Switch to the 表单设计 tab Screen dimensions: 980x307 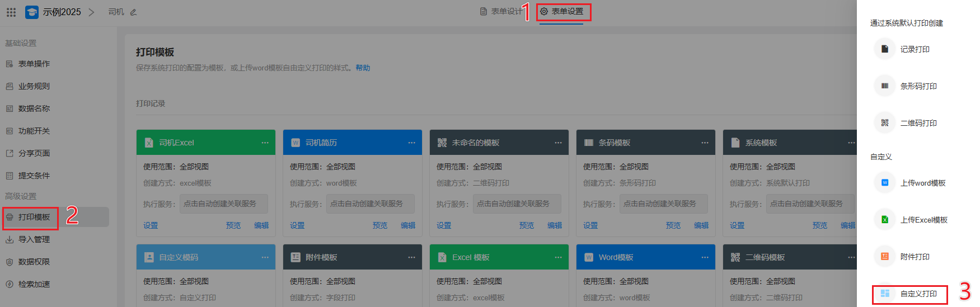(501, 12)
